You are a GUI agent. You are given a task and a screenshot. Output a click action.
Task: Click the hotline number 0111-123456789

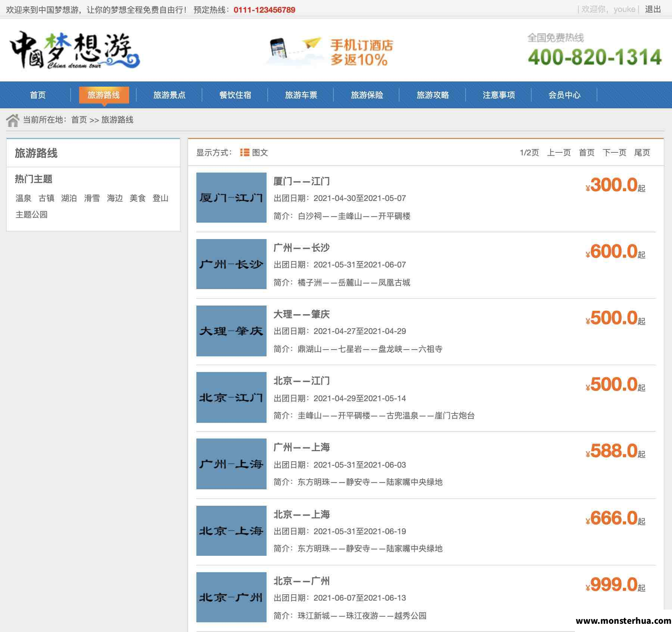coord(264,10)
